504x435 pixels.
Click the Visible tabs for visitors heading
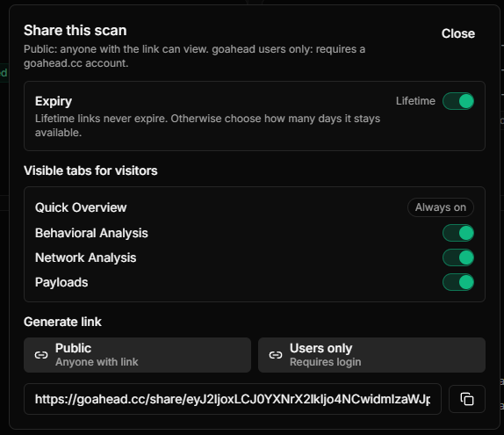coord(90,170)
